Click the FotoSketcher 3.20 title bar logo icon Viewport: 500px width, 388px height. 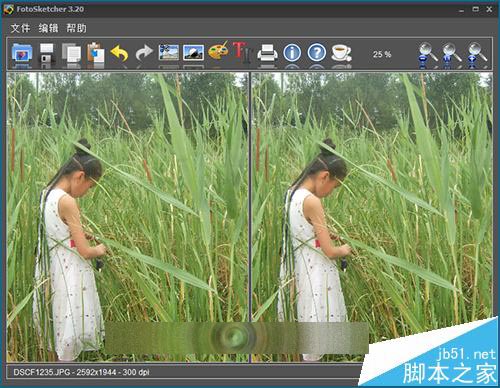[x=8, y=9]
